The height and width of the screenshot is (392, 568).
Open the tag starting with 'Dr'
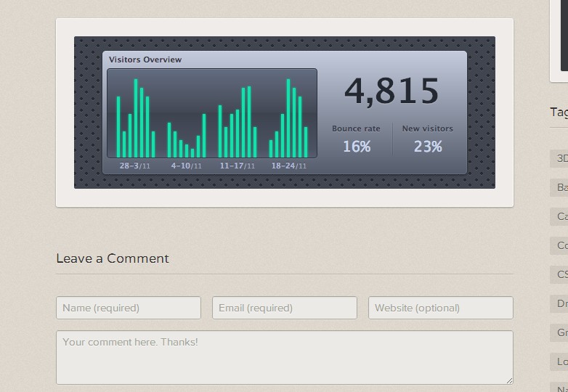click(x=561, y=303)
